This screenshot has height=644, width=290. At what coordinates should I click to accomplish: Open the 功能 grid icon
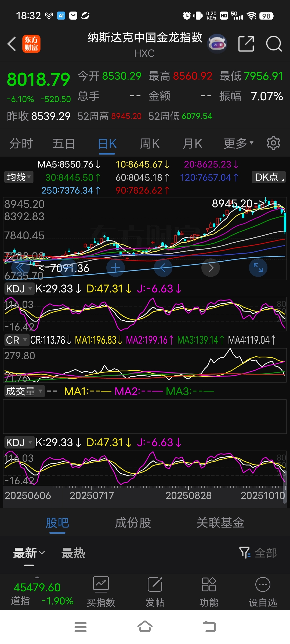209,584
